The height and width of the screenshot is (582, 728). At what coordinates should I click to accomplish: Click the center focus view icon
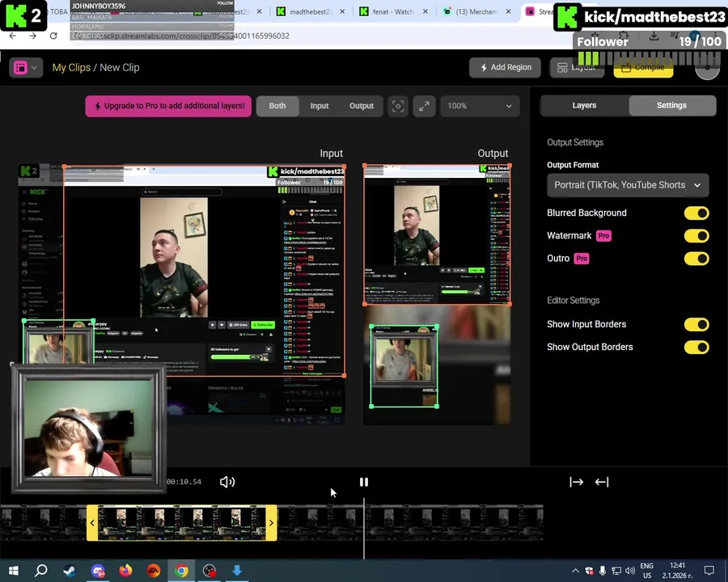pyautogui.click(x=398, y=106)
